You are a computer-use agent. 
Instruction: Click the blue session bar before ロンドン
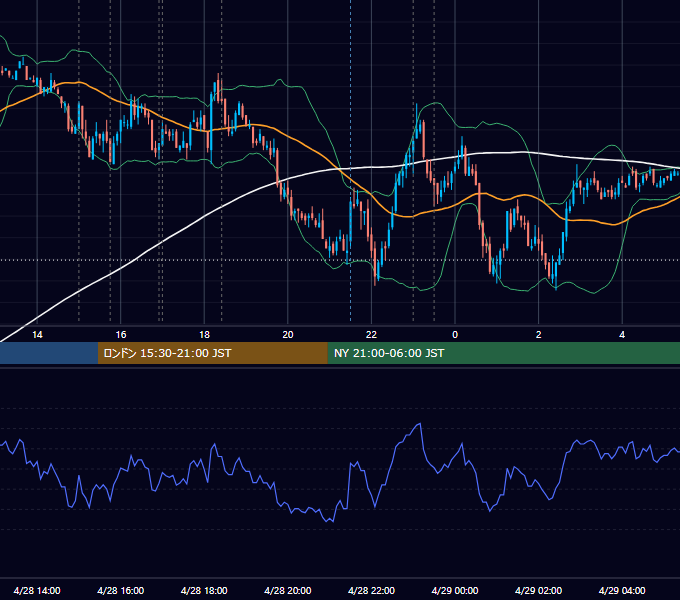pyautogui.click(x=49, y=353)
